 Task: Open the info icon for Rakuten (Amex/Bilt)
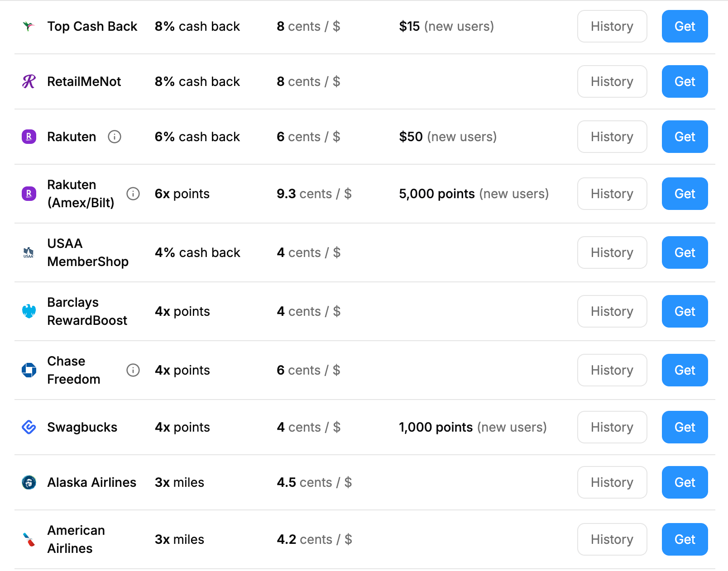tap(133, 194)
